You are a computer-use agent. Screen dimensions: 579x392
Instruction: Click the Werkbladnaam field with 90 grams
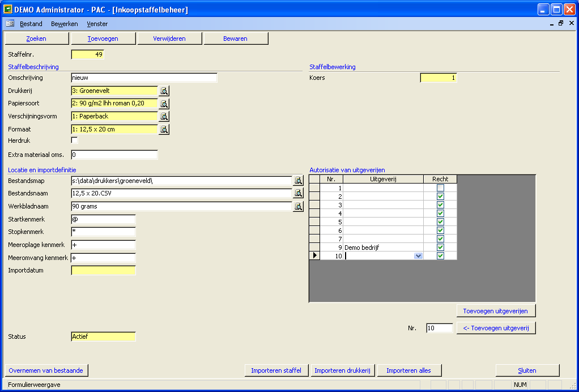(181, 206)
